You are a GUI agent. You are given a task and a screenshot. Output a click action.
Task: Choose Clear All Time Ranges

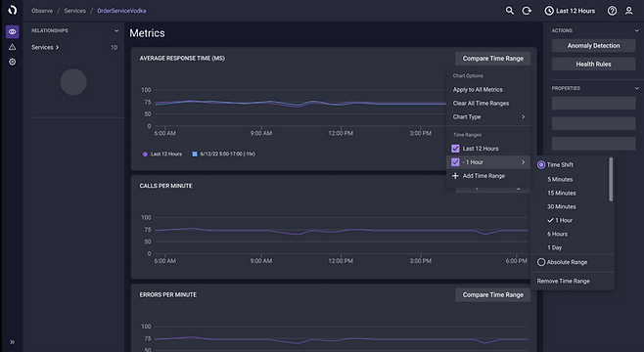click(481, 103)
